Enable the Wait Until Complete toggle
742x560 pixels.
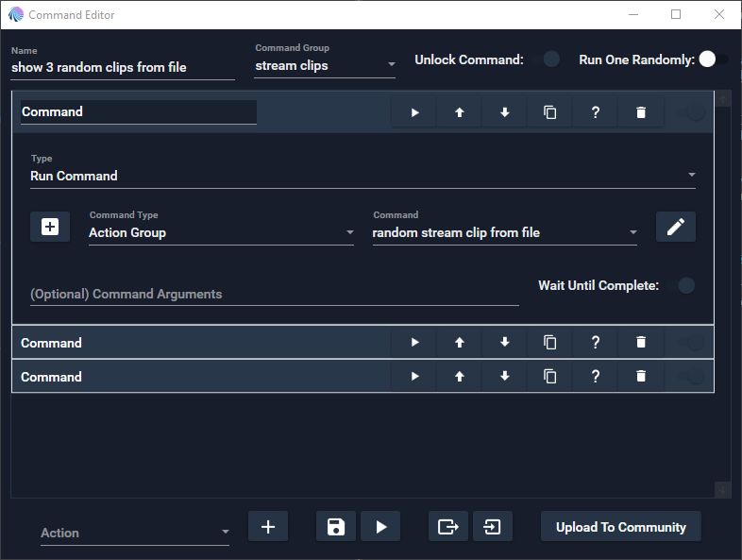click(x=682, y=285)
